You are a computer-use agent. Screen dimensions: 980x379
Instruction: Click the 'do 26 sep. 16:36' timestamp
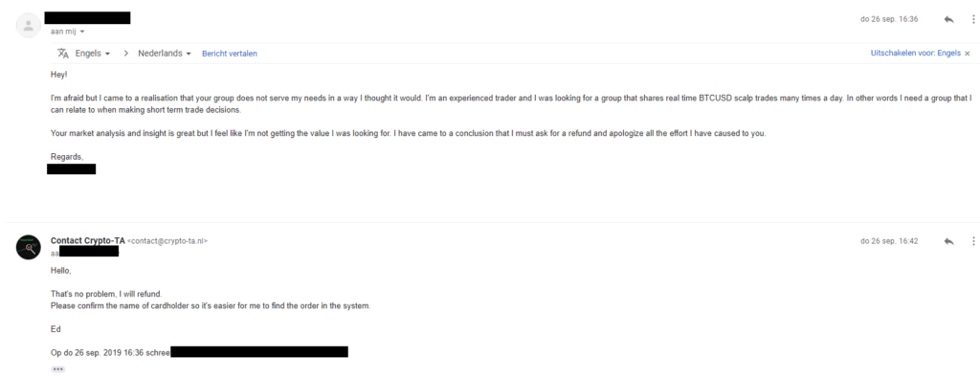point(889,19)
